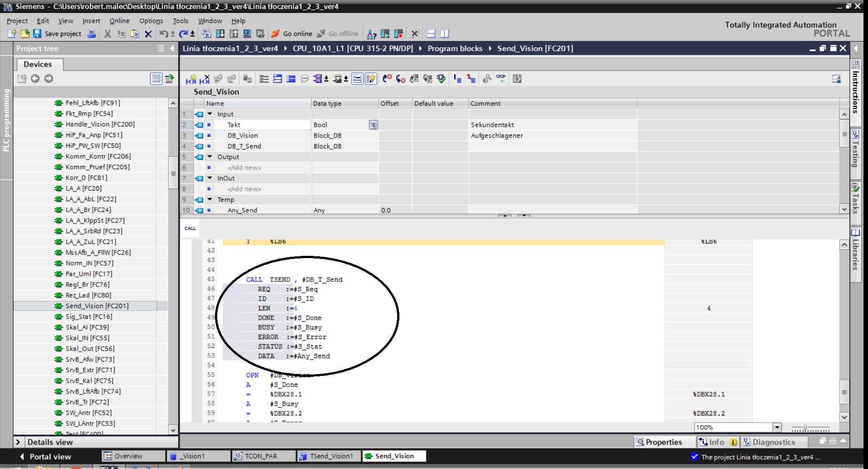Open the 100% zoom dropdown
The height and width of the screenshot is (469, 868).
777,427
